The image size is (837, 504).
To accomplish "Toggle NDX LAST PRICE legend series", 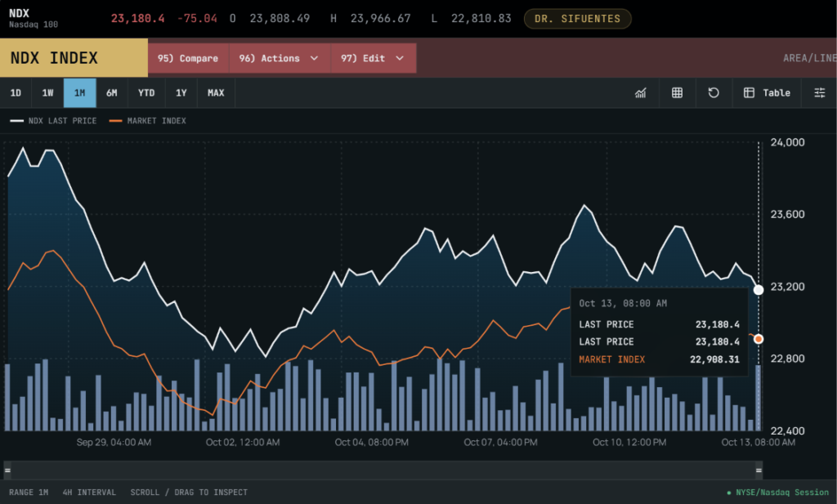I will [53, 121].
